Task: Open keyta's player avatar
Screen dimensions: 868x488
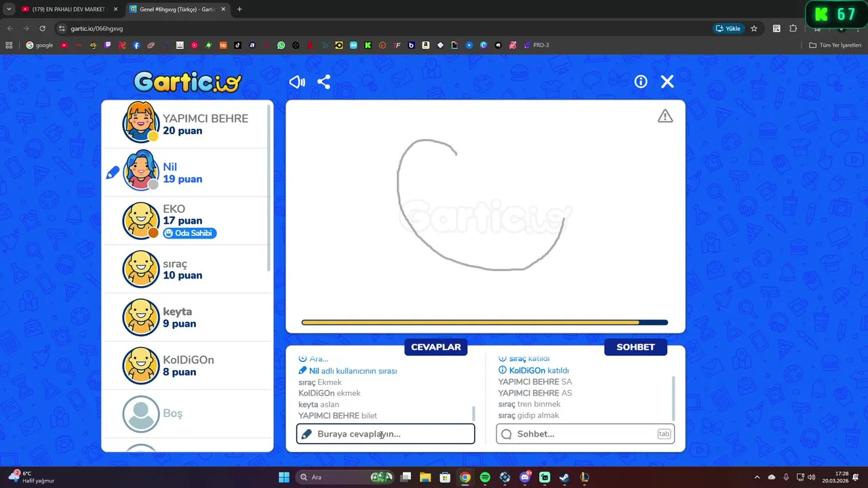Action: [141, 317]
